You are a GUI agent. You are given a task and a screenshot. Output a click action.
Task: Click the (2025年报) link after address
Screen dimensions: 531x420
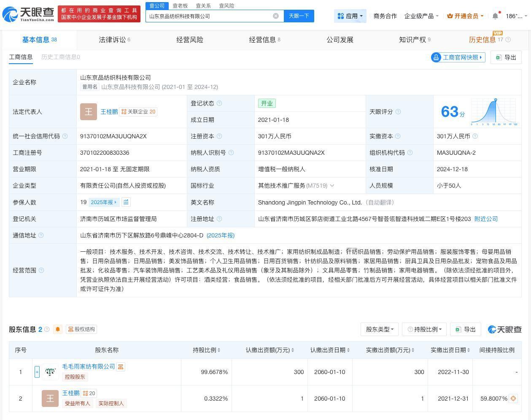(221, 235)
